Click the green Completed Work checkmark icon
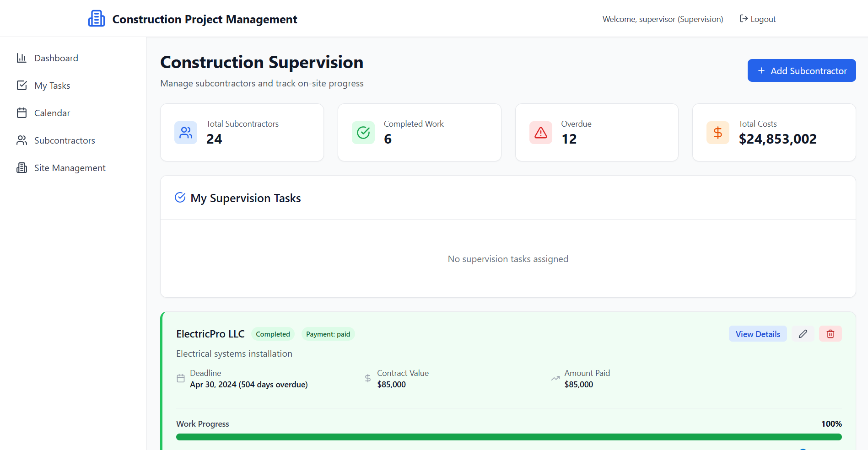Screen dimensions: 868x450 363,133
